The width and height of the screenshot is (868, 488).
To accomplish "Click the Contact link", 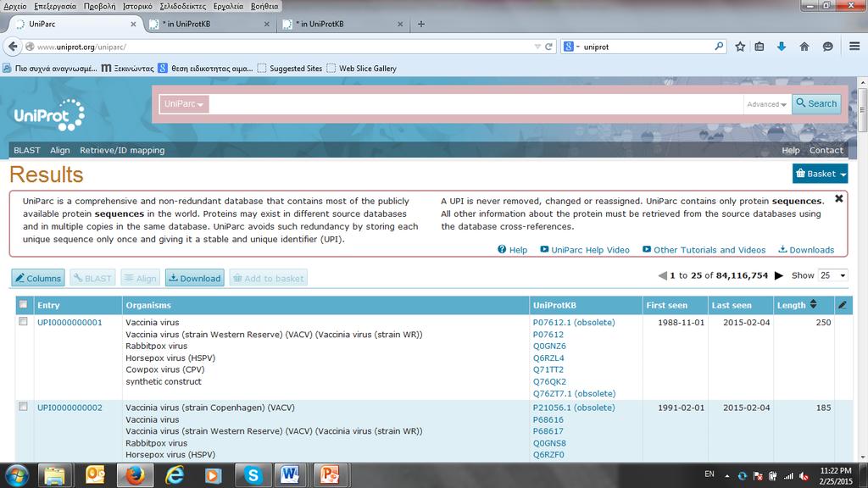I will click(826, 150).
